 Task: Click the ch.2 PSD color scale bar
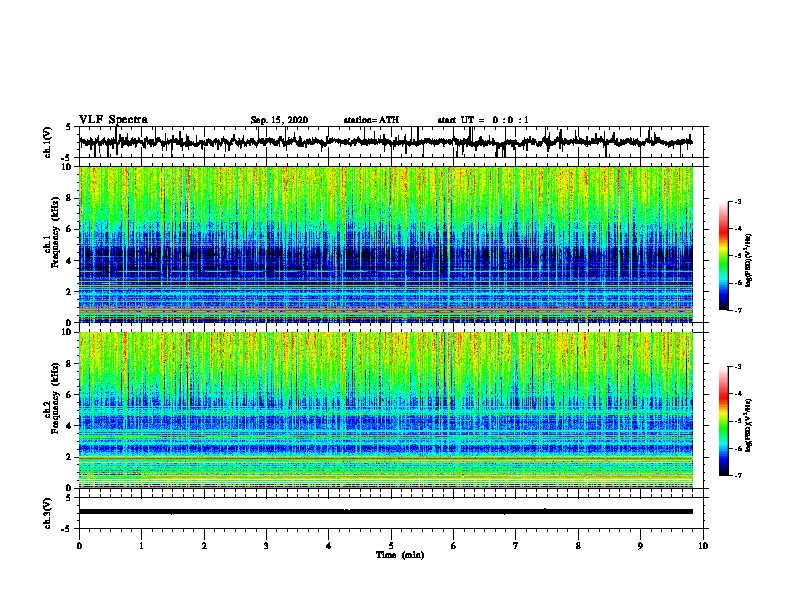point(723,421)
